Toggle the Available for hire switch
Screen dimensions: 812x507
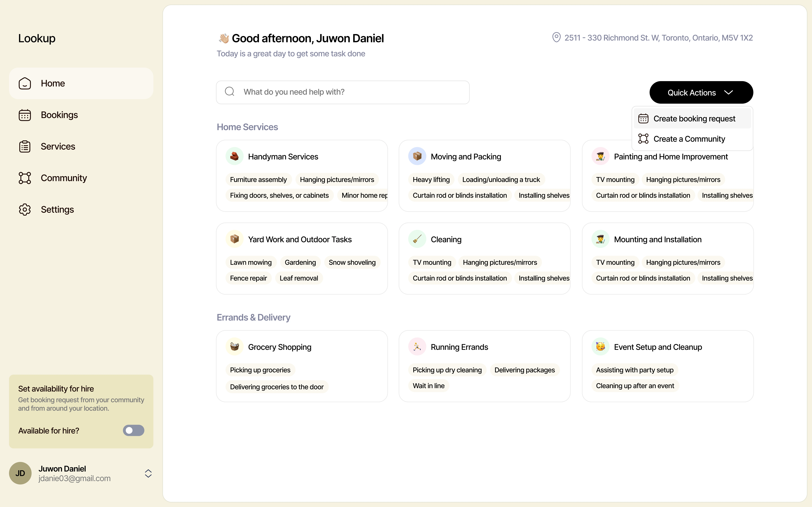tap(133, 430)
